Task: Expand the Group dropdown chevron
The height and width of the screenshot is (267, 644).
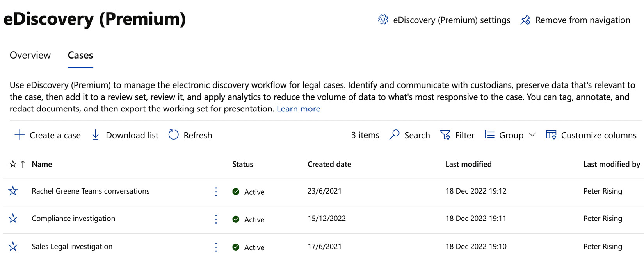Action: click(532, 135)
